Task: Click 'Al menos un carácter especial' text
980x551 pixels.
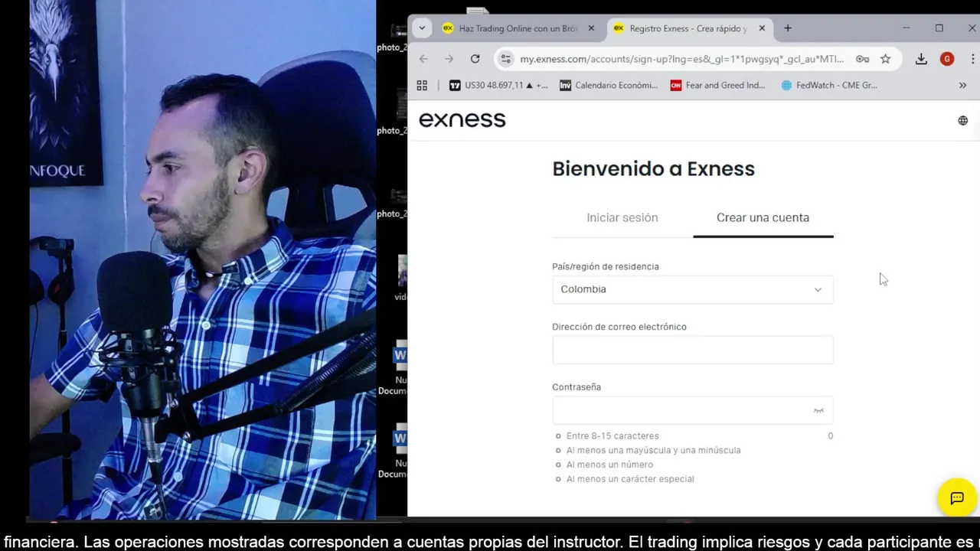Action: coord(630,479)
